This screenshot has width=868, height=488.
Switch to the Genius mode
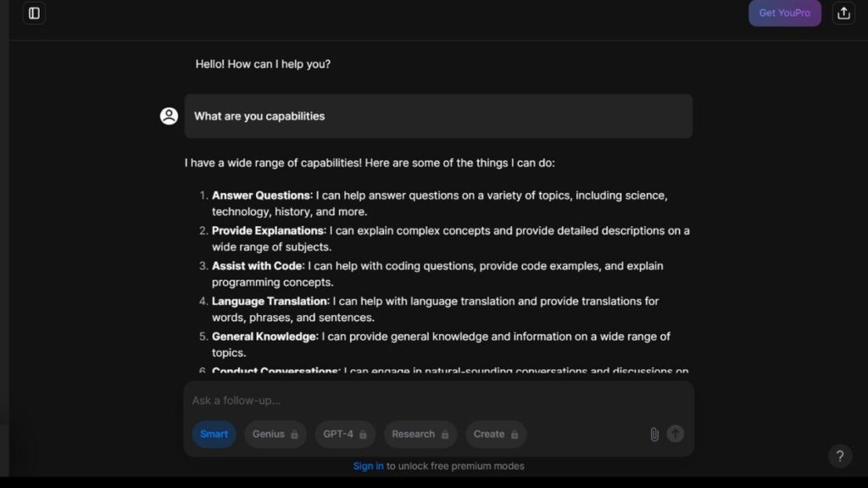click(x=269, y=434)
